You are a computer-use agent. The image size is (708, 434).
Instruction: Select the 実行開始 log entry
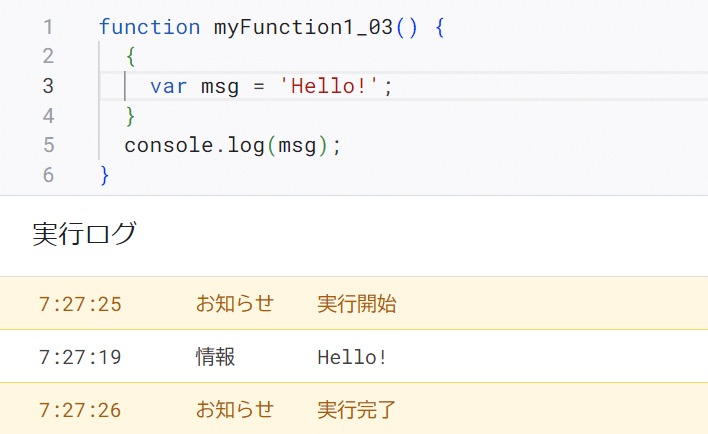(x=354, y=303)
